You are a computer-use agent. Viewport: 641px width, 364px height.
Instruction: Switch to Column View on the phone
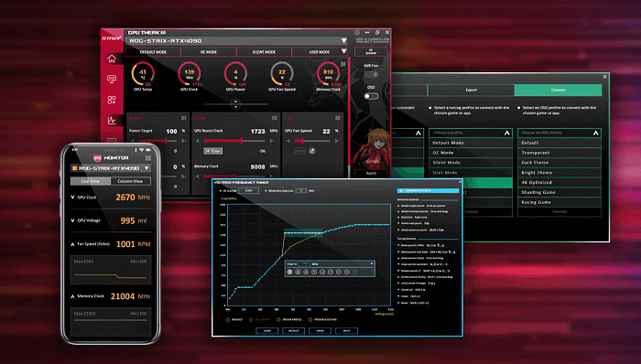pyautogui.click(x=130, y=181)
